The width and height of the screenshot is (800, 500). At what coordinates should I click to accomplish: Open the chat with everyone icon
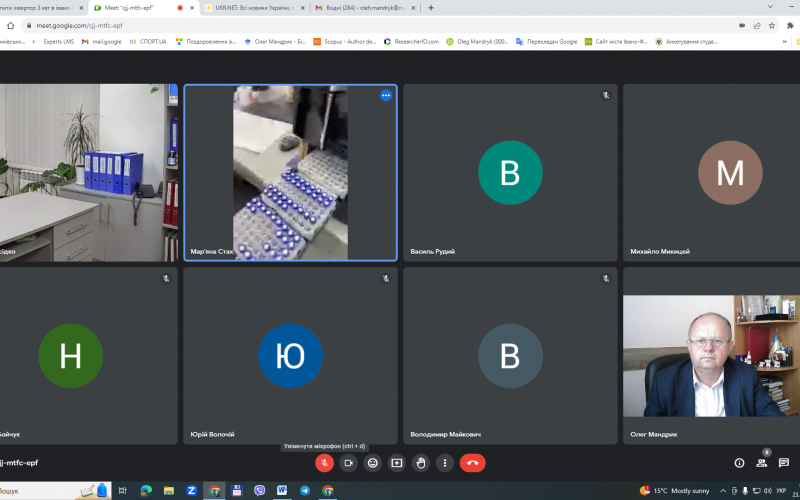pos(784,463)
